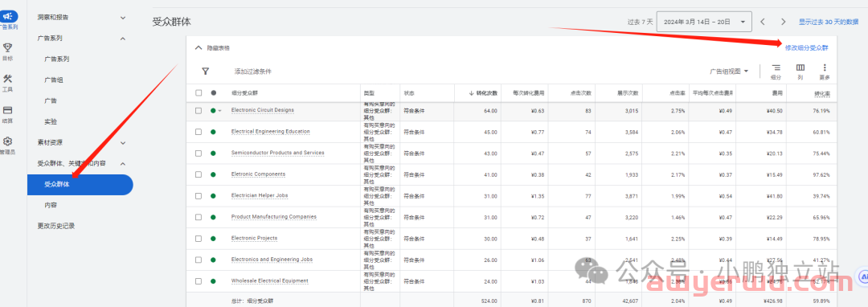The image size is (868, 307).
Task: Click status dot for Semiconductor Products and Services
Action: pos(213,153)
